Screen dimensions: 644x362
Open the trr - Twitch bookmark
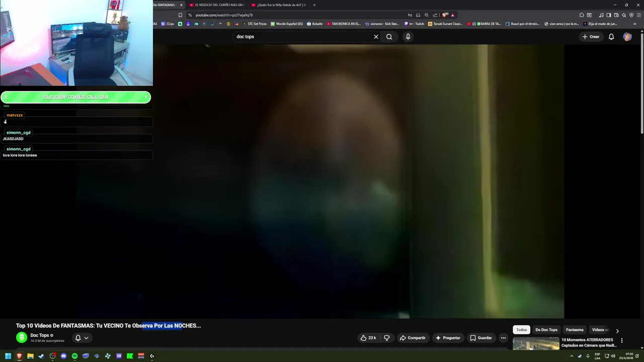pyautogui.click(x=414, y=24)
